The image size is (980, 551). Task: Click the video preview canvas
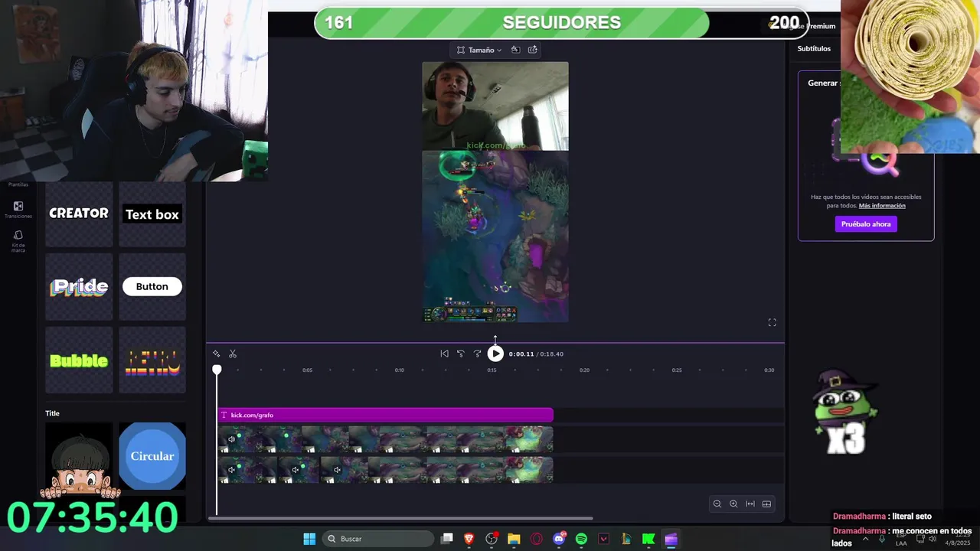[495, 192]
